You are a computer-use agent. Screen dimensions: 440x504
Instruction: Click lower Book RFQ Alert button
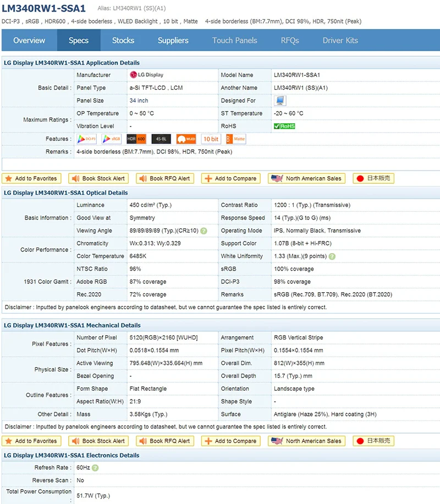click(165, 441)
